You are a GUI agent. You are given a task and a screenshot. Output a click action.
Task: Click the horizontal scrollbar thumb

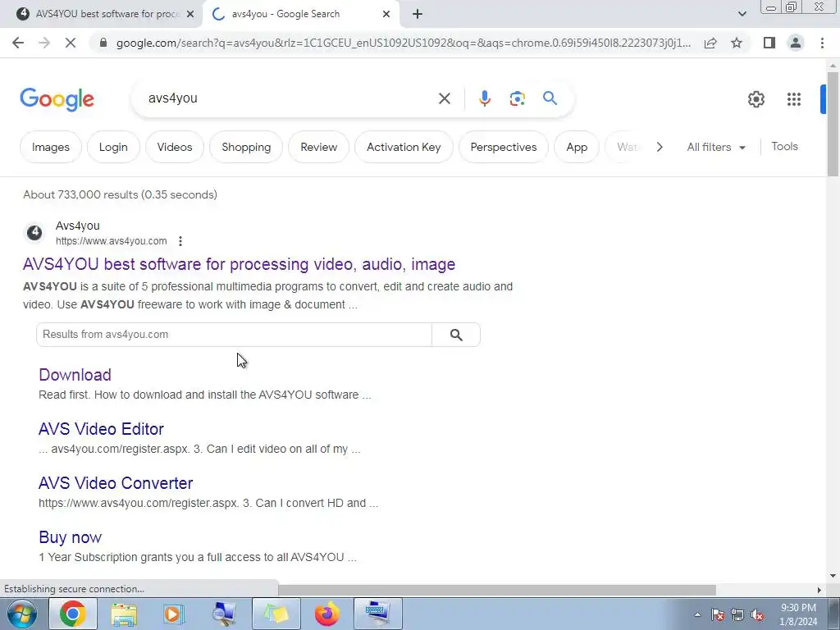(496, 590)
